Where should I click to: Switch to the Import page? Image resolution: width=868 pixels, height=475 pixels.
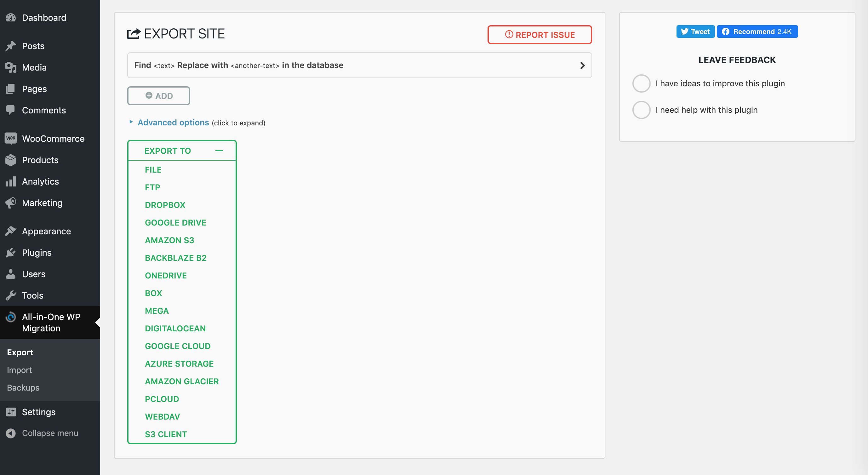point(19,369)
